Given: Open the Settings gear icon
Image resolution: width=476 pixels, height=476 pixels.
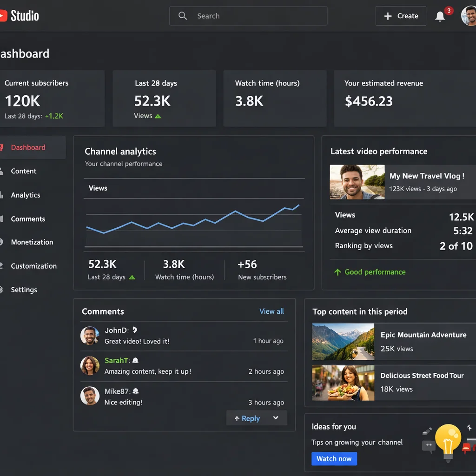Looking at the screenshot, I should (2, 289).
